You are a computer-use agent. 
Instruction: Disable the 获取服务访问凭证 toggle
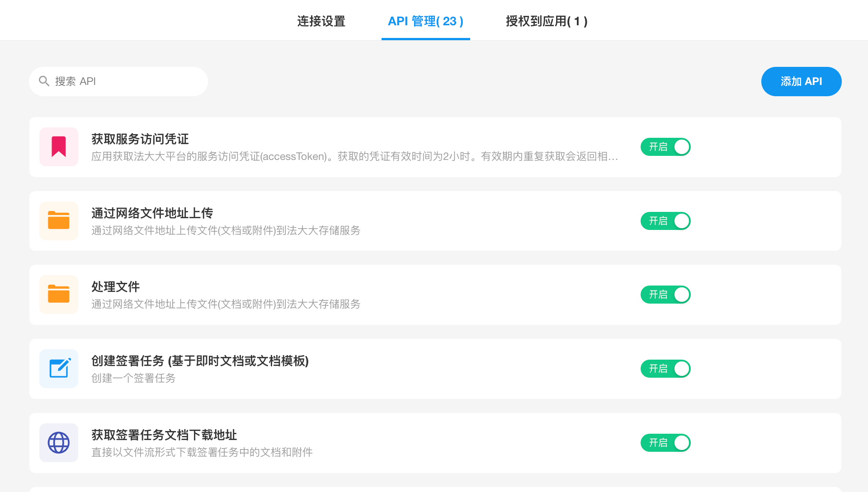(x=665, y=147)
